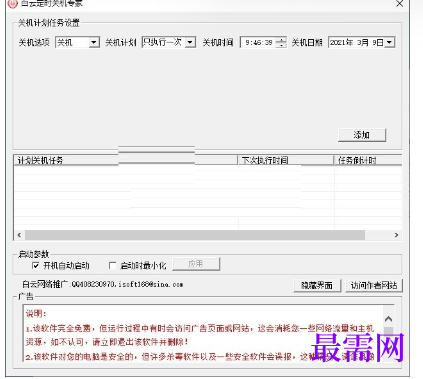Click the 说明 text in the ad box
The image size is (423, 379).
pos(36,313)
